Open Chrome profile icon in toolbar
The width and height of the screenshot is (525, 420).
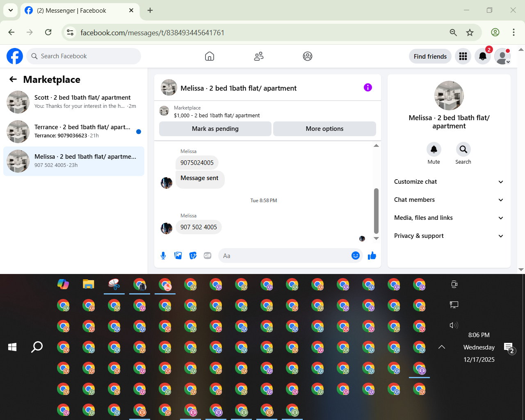[495, 32]
